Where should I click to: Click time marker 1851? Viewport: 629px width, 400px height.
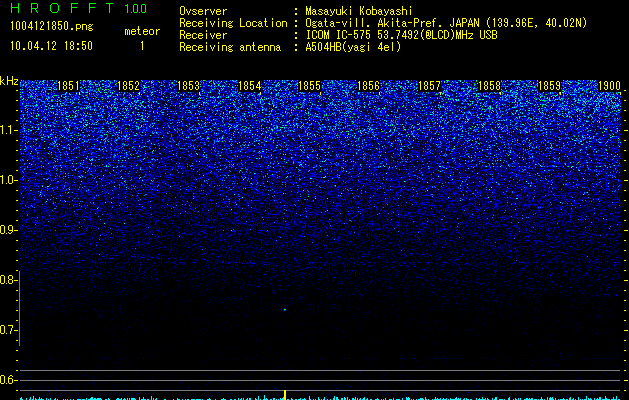pyautogui.click(x=68, y=86)
